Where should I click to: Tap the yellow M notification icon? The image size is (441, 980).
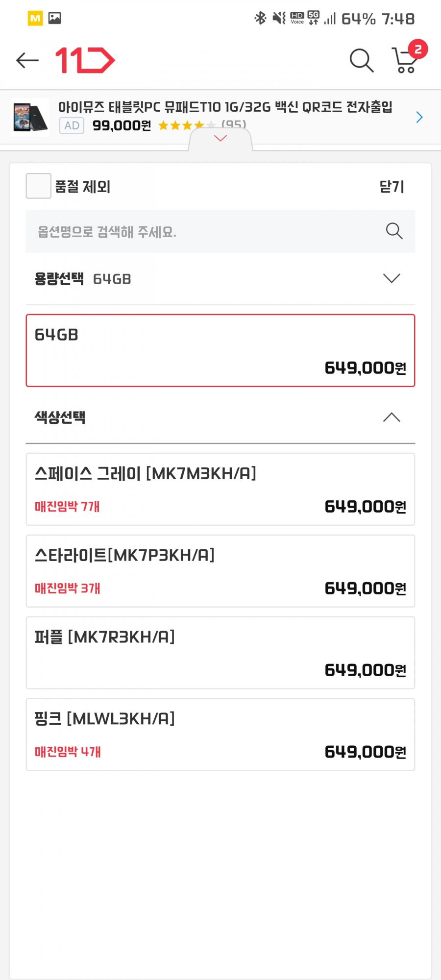[x=35, y=19]
